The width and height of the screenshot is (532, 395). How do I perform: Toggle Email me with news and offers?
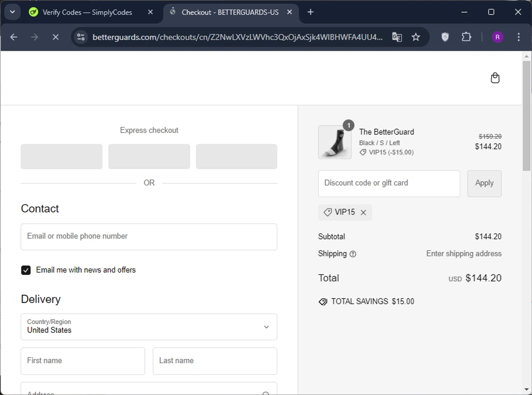coord(26,270)
